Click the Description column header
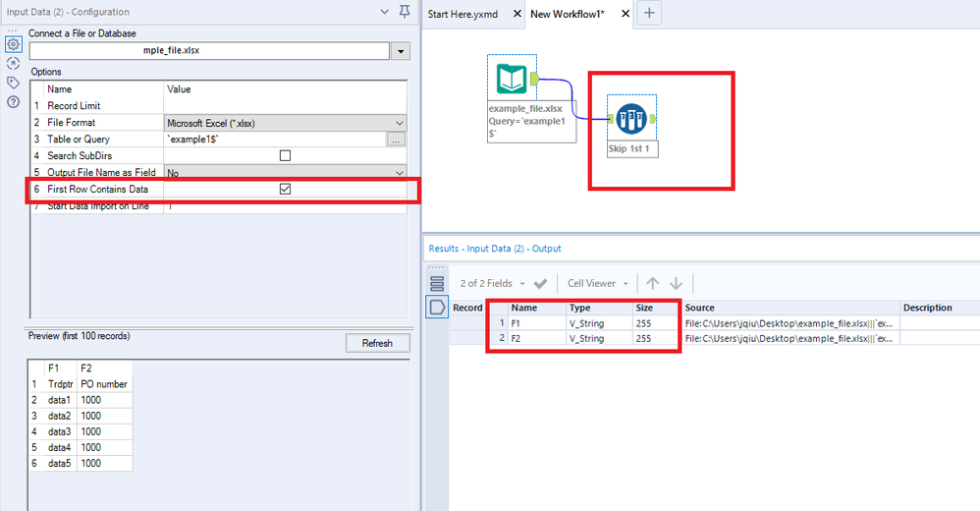Image resolution: width=980 pixels, height=511 pixels. 940,308
